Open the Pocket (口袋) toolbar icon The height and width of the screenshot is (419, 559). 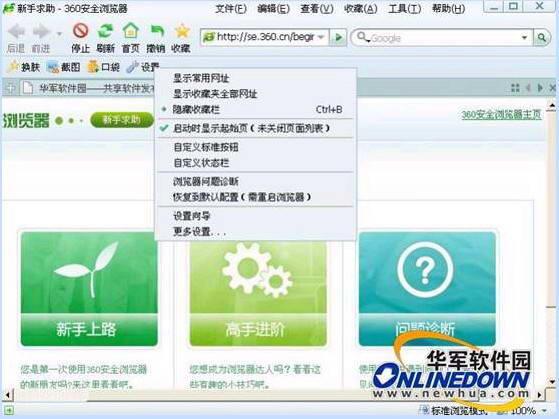click(93, 67)
